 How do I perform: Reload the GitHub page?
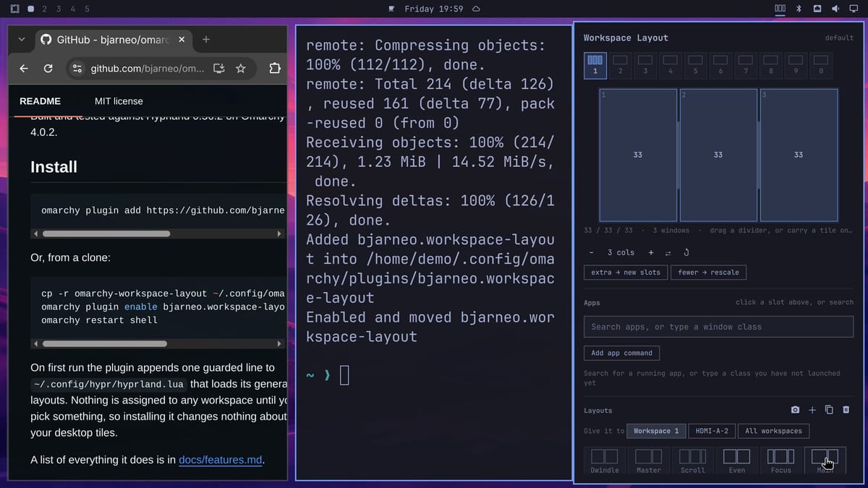pos(48,69)
